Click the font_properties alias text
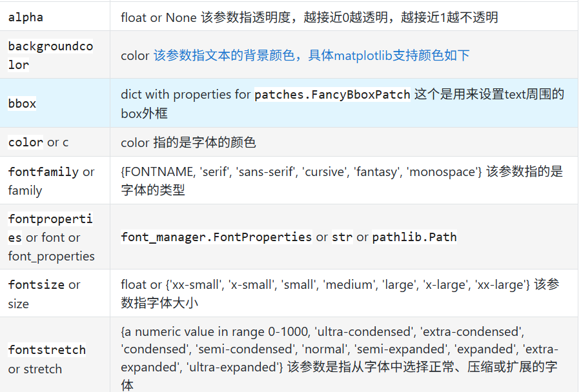This screenshot has height=392, width=581. click(x=52, y=256)
